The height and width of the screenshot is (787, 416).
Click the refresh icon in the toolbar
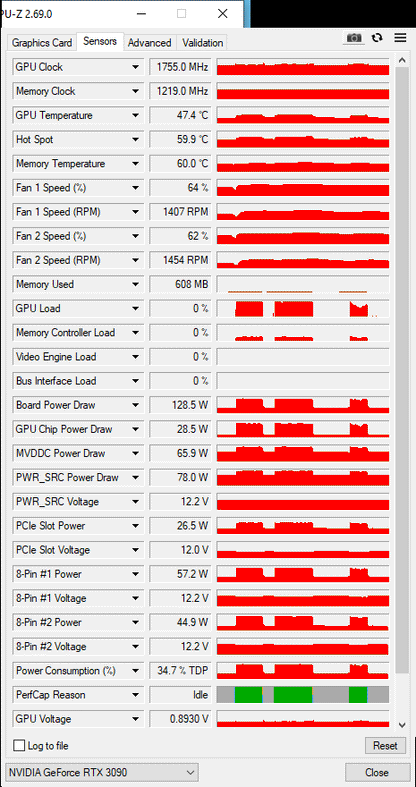tap(377, 38)
